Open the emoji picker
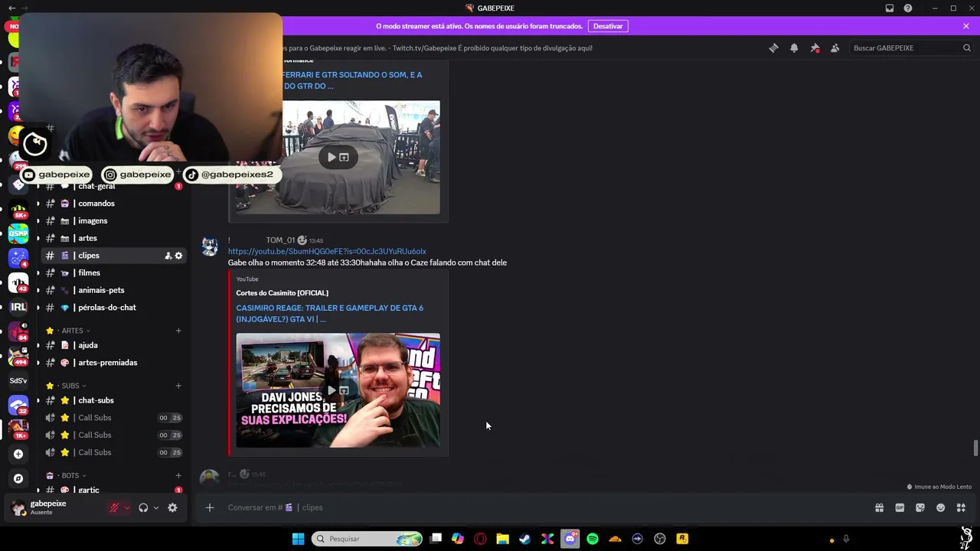980x551 pixels. pos(941,507)
